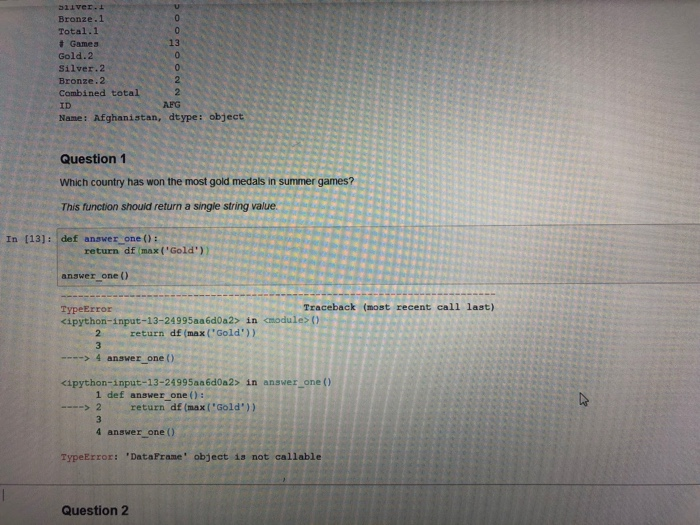Click inside the In [13] code cell

click(x=379, y=256)
